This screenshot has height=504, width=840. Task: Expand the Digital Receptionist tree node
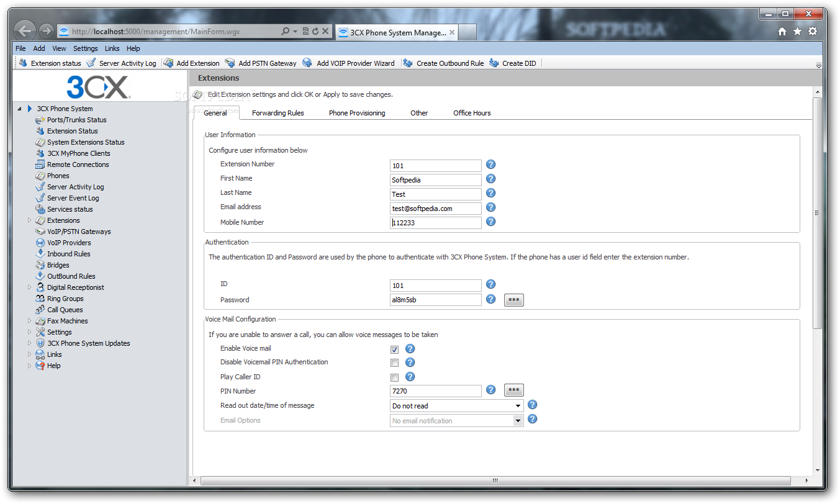pyautogui.click(x=29, y=287)
